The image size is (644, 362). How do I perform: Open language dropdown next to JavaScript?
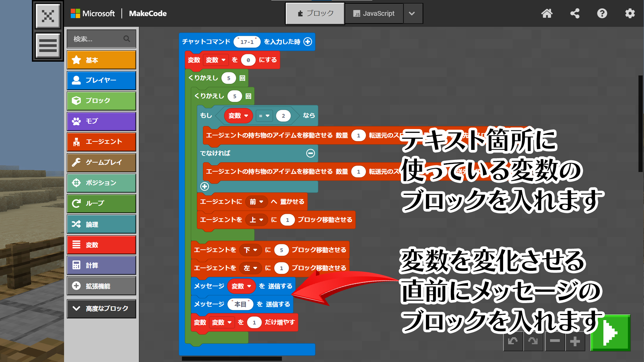coord(412,13)
